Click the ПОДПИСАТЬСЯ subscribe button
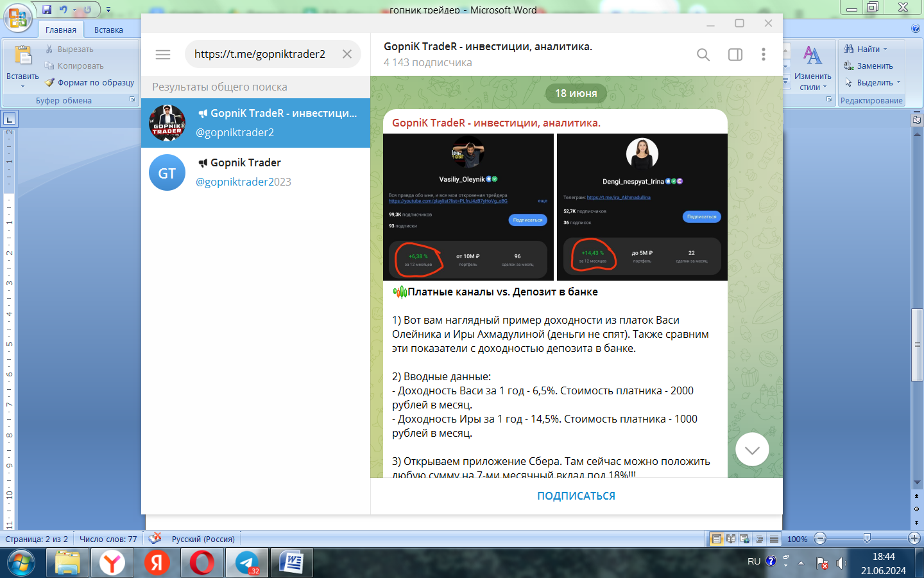The image size is (924, 578). 576,496
